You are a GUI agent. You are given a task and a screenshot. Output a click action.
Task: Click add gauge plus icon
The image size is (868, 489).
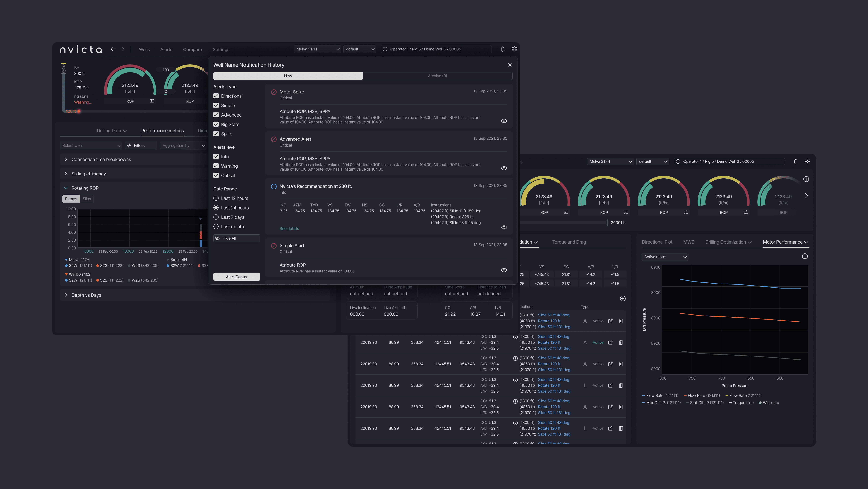coord(806,179)
